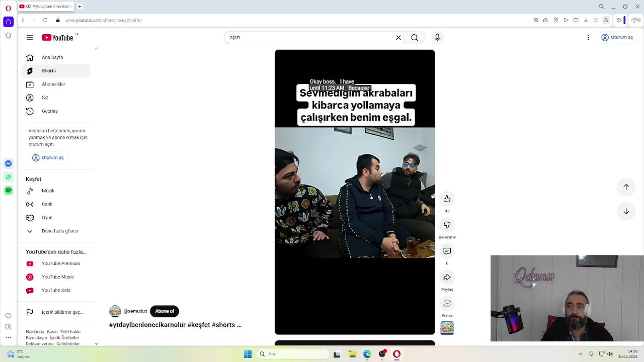This screenshot has width=644, height=362.
Task: Click the taskbar Ara search box
Action: click(x=293, y=354)
